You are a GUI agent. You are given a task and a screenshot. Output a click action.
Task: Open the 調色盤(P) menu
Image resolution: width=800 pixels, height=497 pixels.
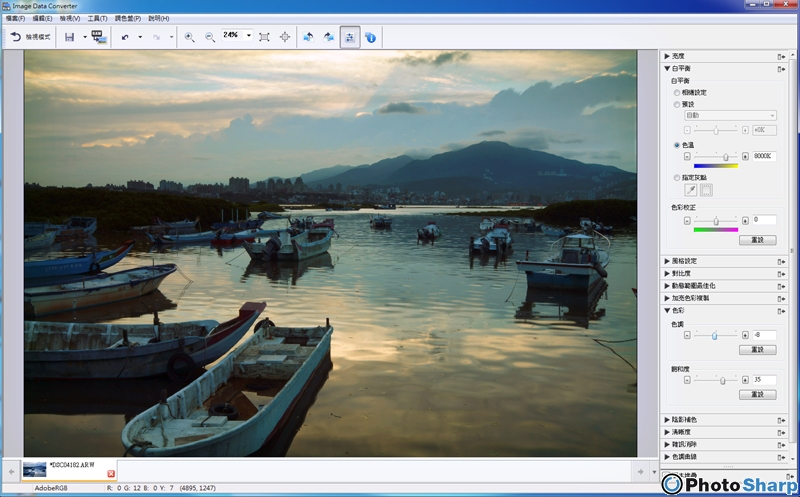128,18
